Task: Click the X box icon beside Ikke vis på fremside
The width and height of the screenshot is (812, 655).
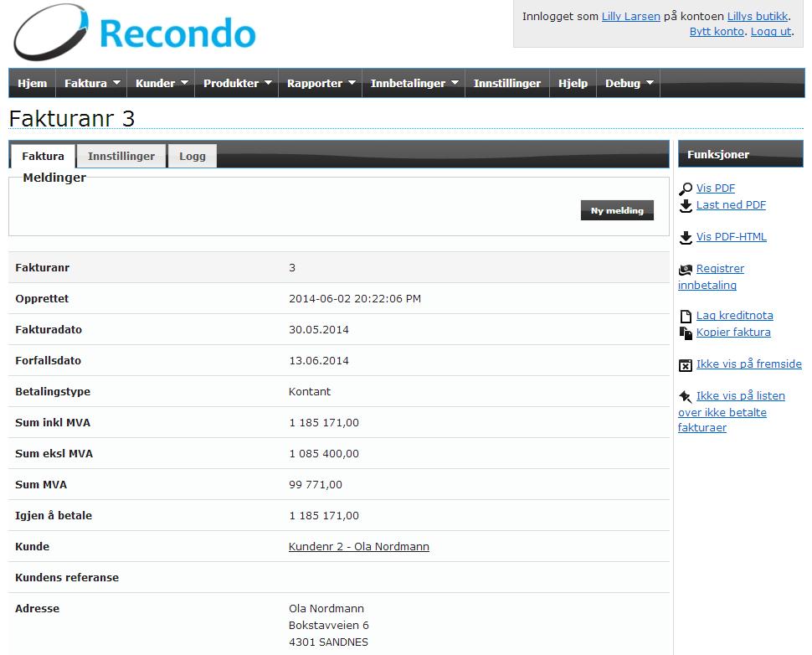Action: 685,365
